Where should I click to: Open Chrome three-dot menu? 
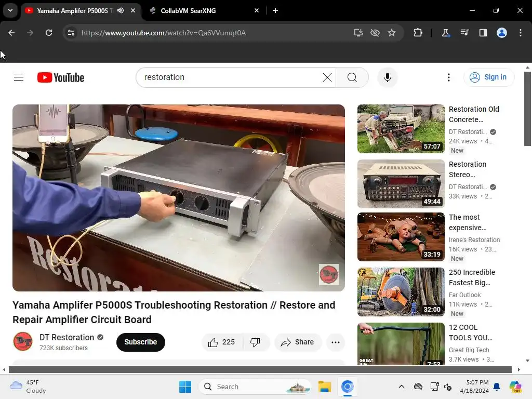[x=521, y=33]
